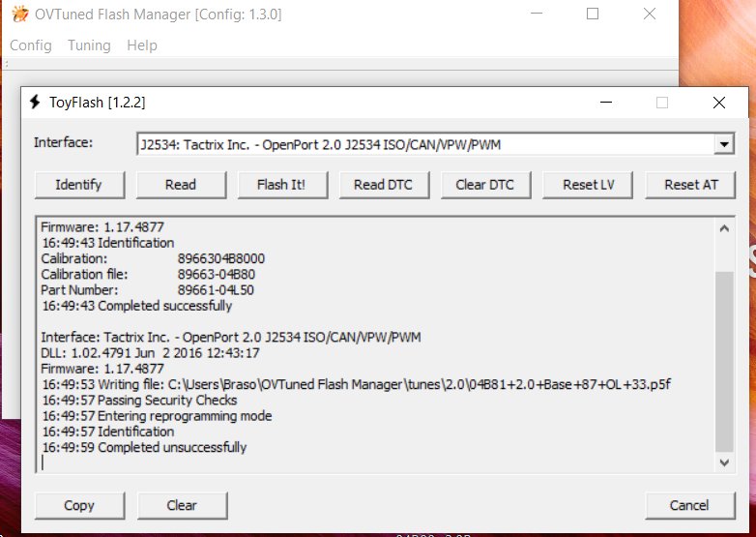Click the Cancel button
The width and height of the screenshot is (756, 537).
click(690, 505)
